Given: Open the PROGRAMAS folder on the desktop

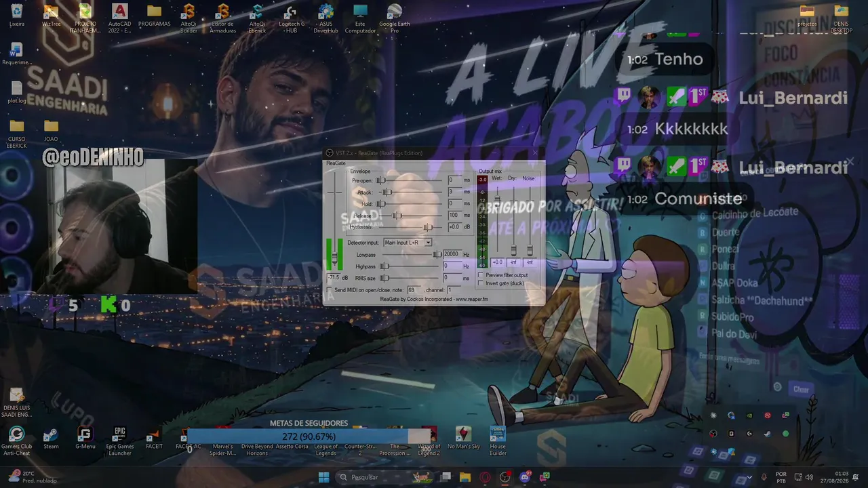Looking at the screenshot, I should coord(155,16).
